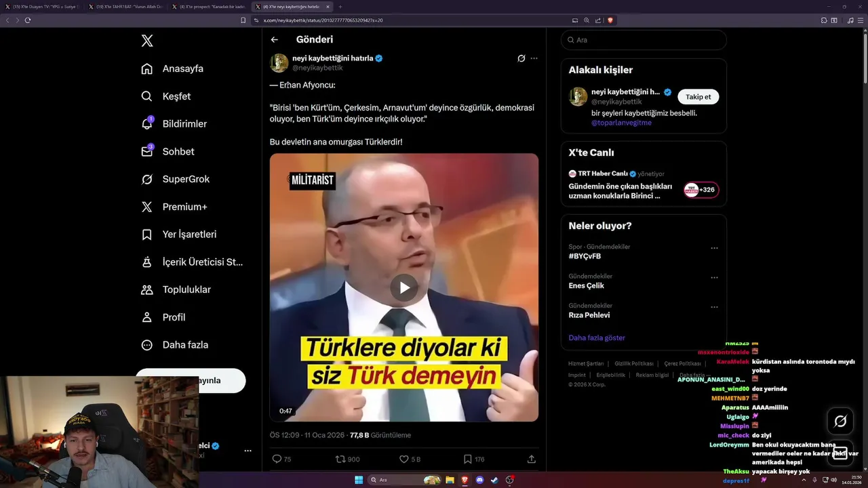Go to Anasayfa in the sidebar

[172, 68]
